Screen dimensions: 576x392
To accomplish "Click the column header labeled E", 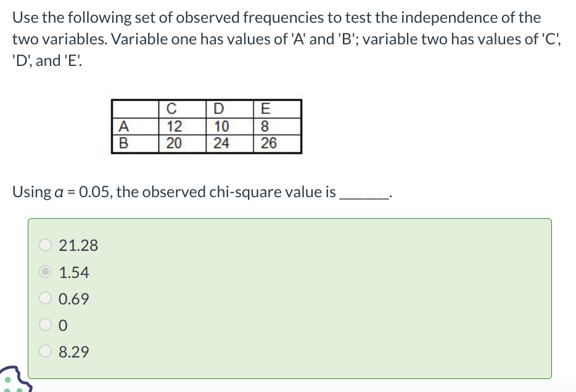I will click(265, 110).
